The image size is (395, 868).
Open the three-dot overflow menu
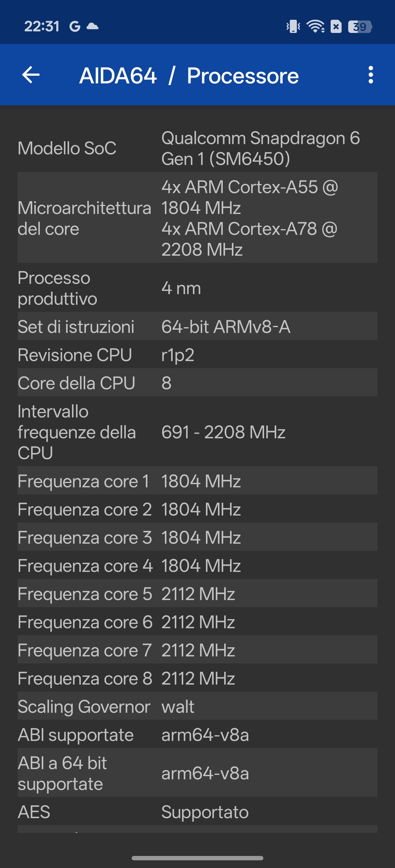(x=370, y=75)
